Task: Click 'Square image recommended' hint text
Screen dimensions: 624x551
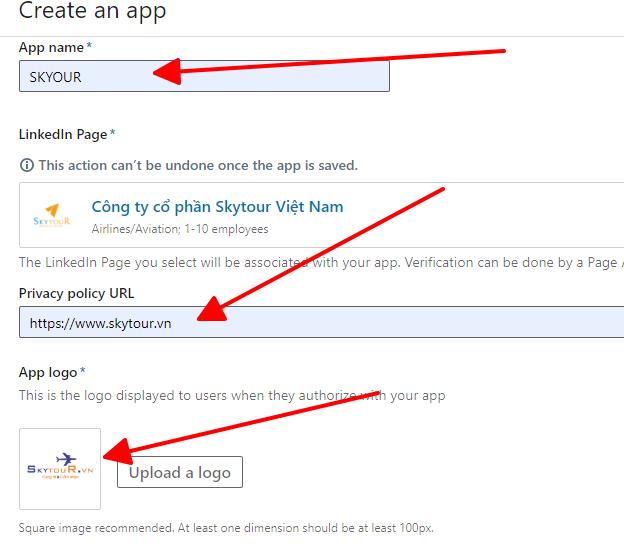Action: click(x=226, y=528)
